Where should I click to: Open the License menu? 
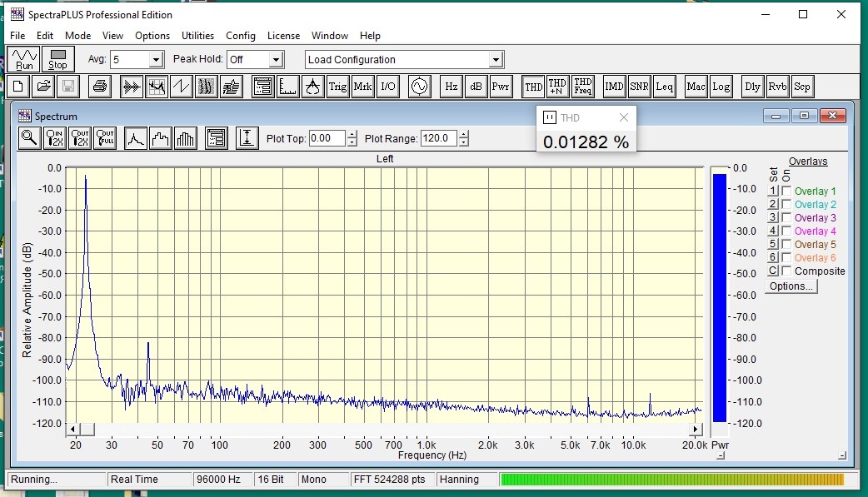283,36
